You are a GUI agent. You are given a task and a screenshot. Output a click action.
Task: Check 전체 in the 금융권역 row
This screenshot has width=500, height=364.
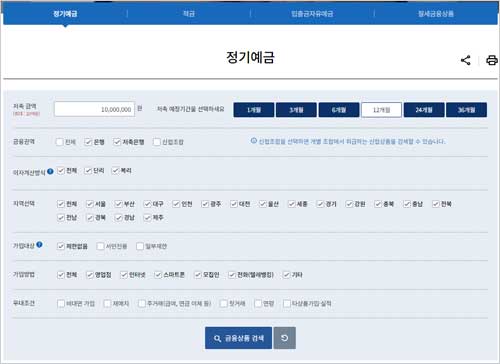click(x=60, y=142)
